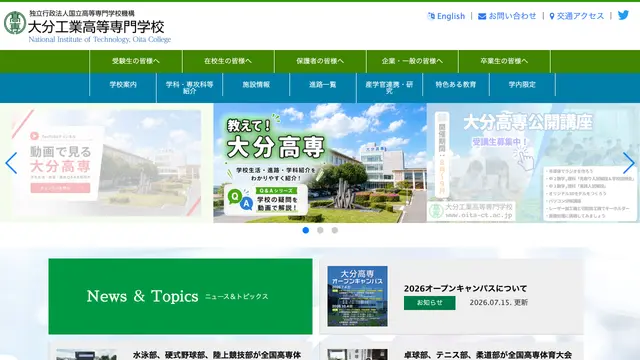This screenshot has height=360, width=640.
Task: Open お問い合わせ contact link
Action: coord(507,16)
